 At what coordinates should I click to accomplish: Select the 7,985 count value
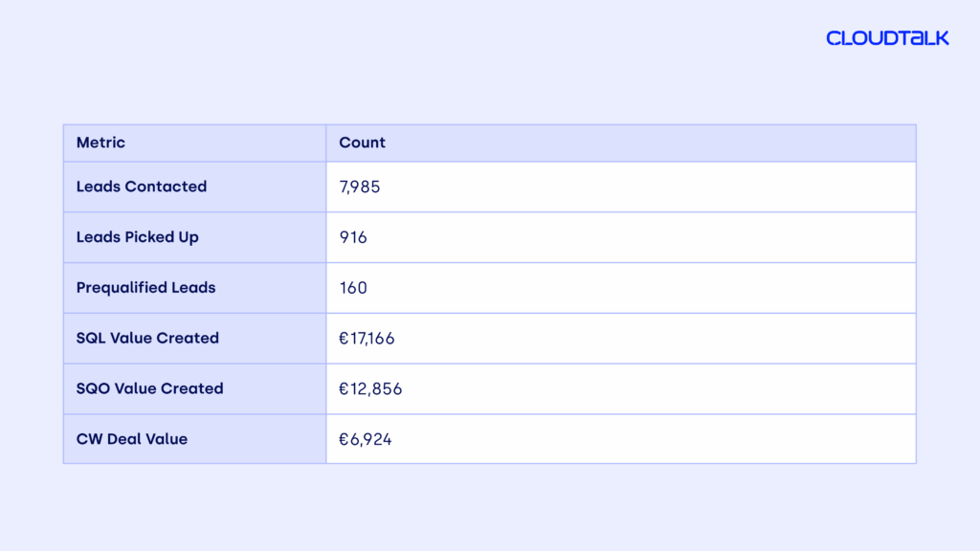360,187
